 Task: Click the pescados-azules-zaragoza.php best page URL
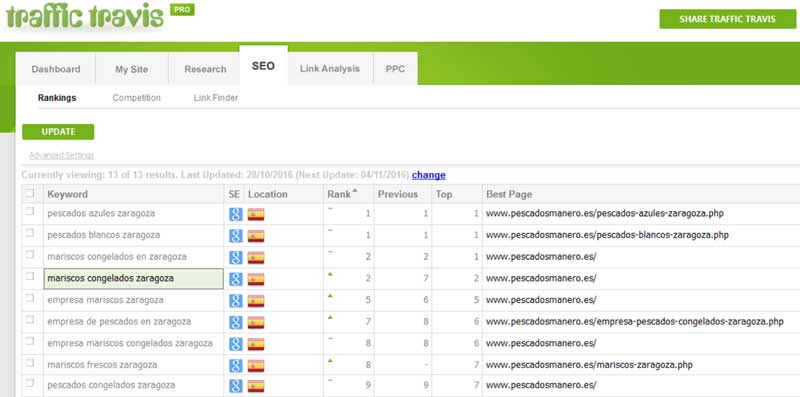click(x=605, y=213)
